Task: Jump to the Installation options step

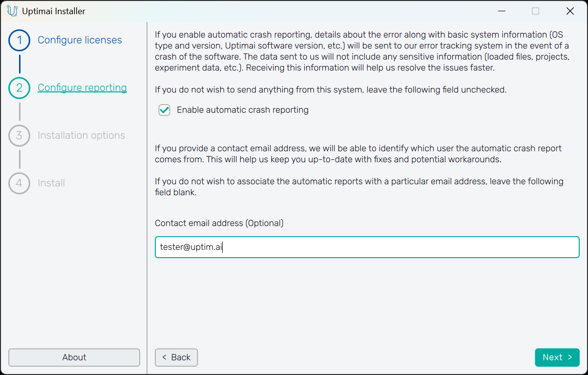Action: pos(81,135)
